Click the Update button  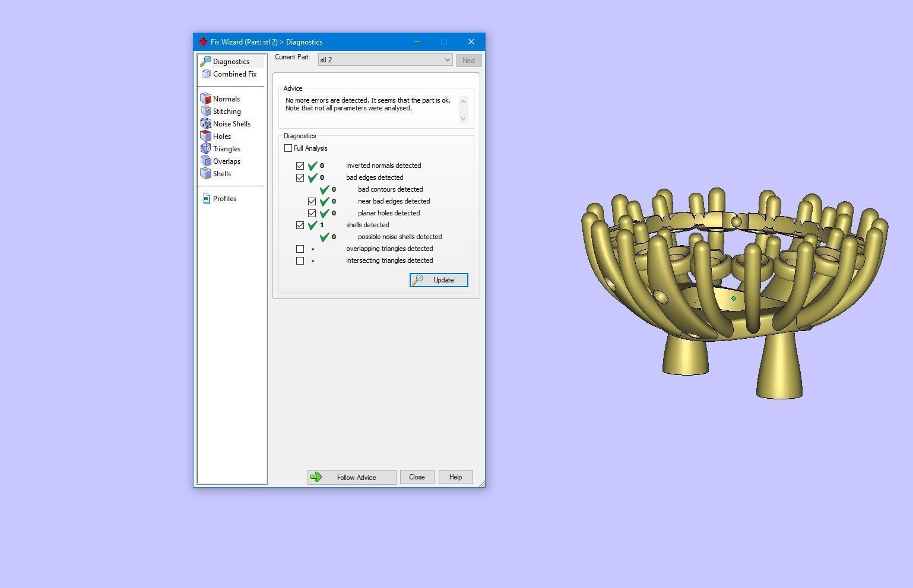point(439,280)
